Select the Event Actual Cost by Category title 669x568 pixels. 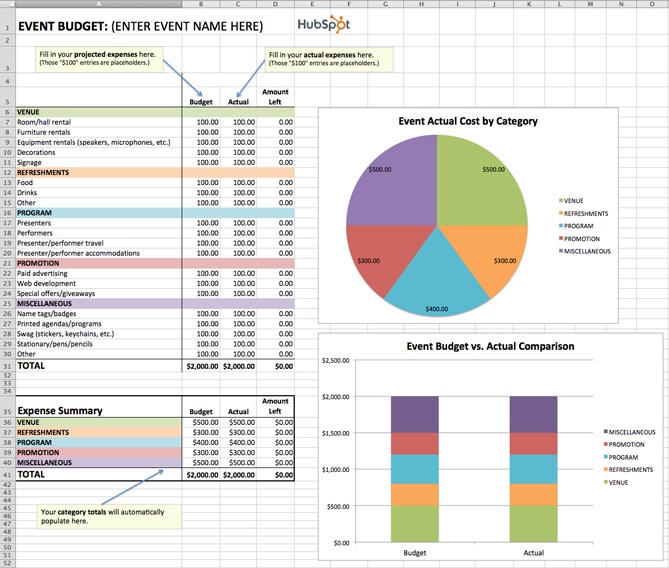tap(468, 121)
